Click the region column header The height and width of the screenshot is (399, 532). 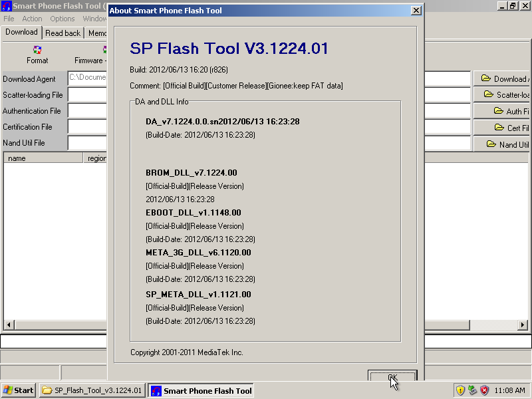[x=96, y=158]
